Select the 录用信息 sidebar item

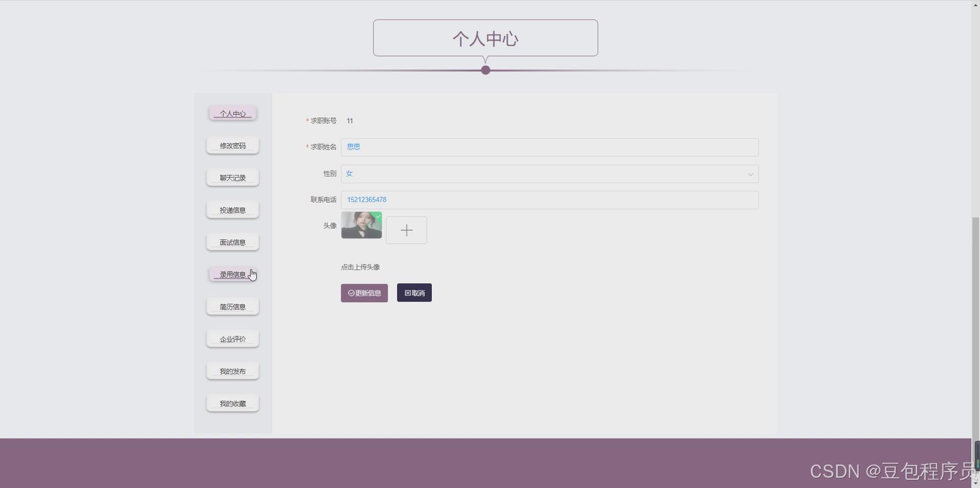[x=233, y=274]
